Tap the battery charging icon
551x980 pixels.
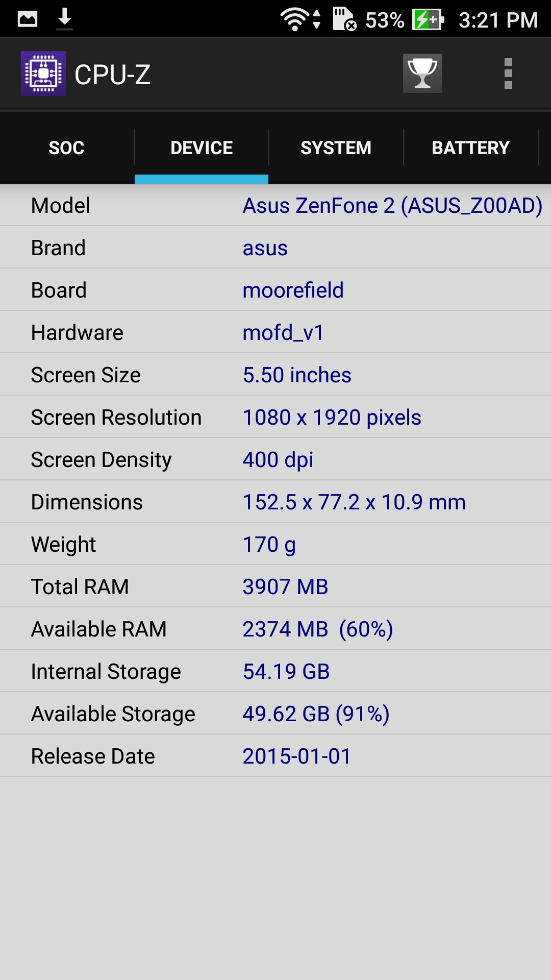coord(428,19)
